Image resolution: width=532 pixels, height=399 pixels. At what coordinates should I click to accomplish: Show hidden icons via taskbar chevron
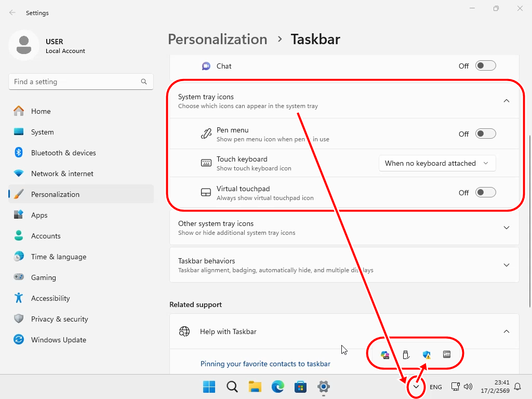[416, 387]
